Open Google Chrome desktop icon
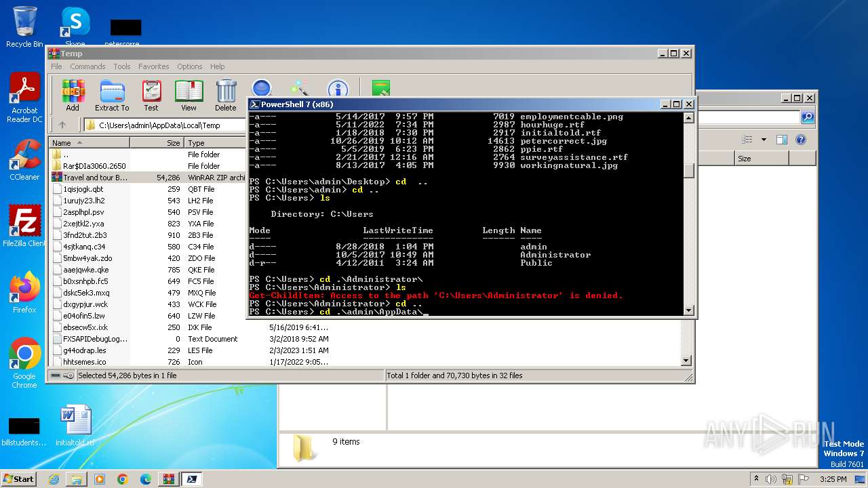Viewport: 868px width, 488px height. pos(24,363)
